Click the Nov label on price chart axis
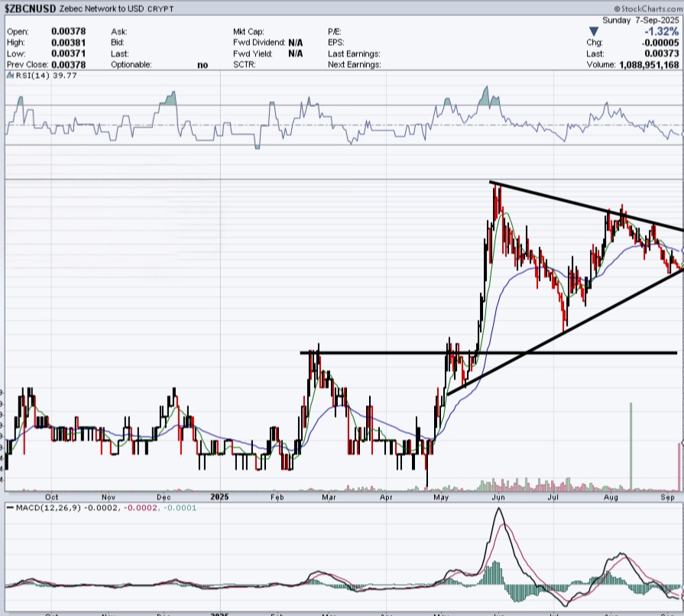Viewport: 684px width, 616px height. pyautogui.click(x=109, y=497)
